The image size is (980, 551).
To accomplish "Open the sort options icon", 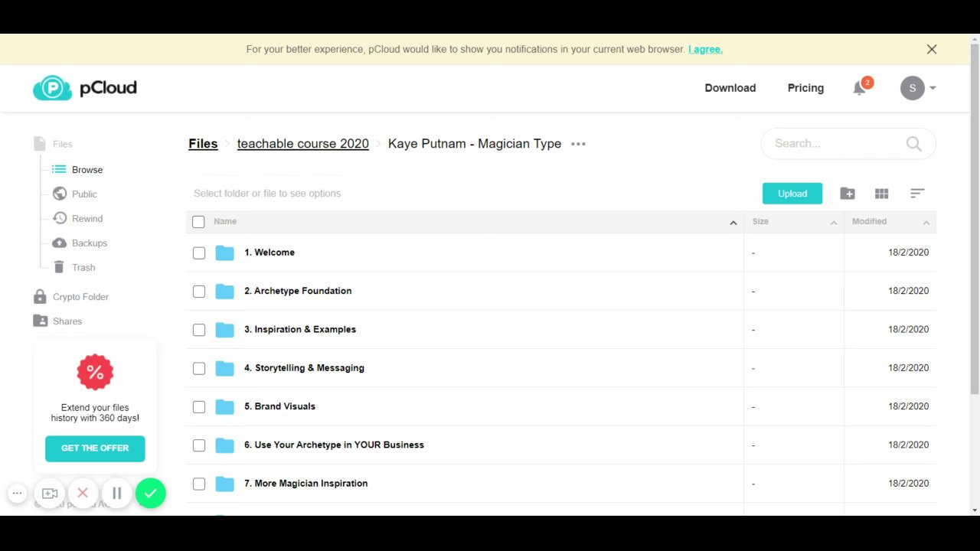I will [917, 194].
